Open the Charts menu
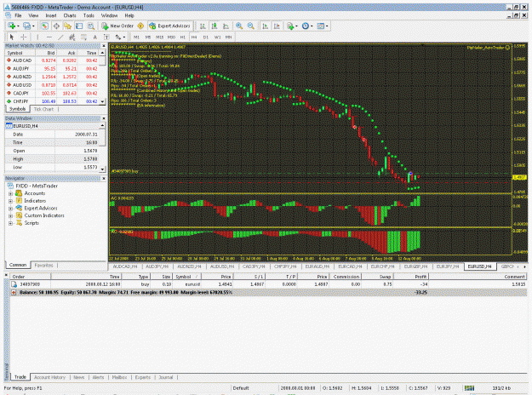Screen dimensions: 532x395 tap(70, 15)
